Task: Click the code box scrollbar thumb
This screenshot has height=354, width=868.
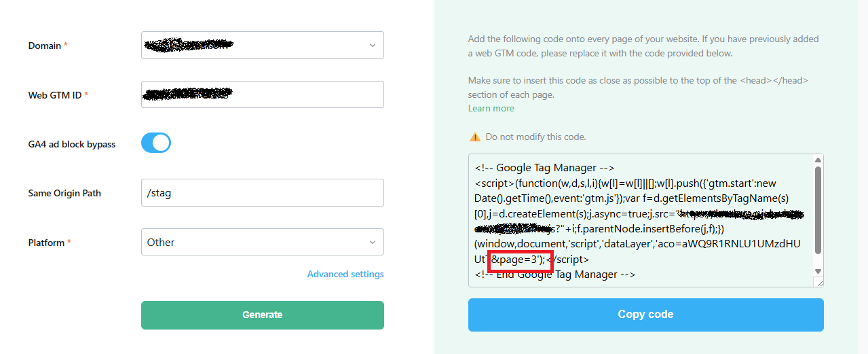Action: [x=818, y=210]
